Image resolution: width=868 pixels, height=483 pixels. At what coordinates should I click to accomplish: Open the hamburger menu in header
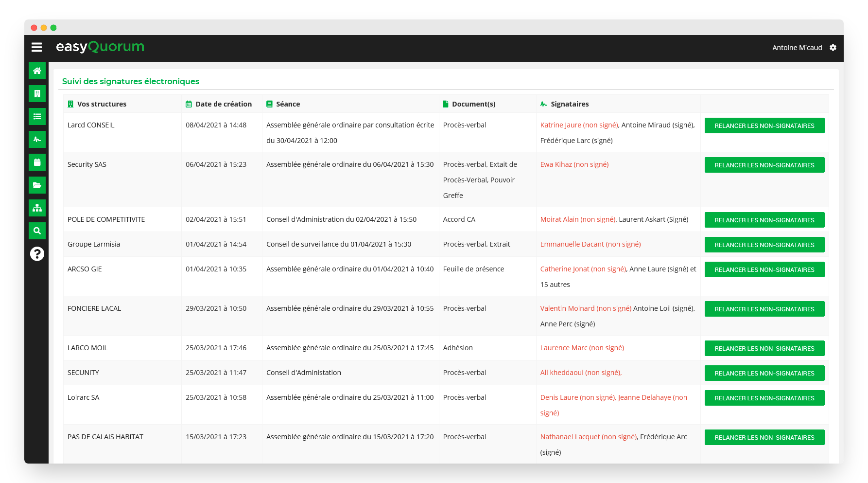[36, 47]
